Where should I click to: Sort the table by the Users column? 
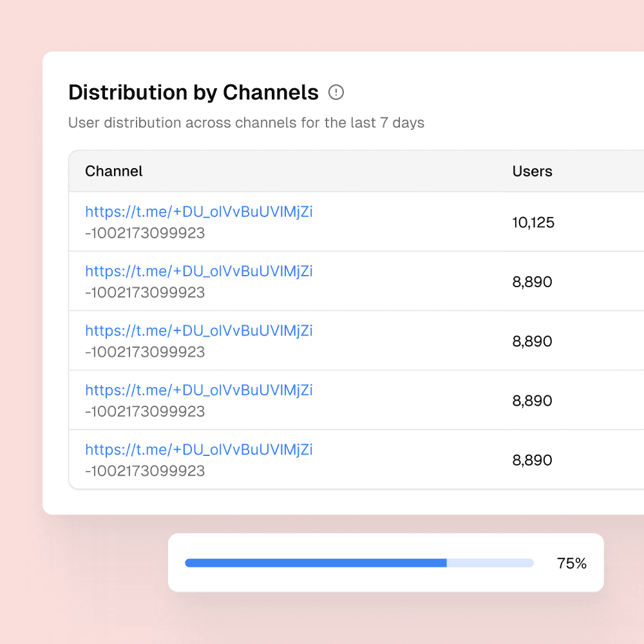pos(532,171)
